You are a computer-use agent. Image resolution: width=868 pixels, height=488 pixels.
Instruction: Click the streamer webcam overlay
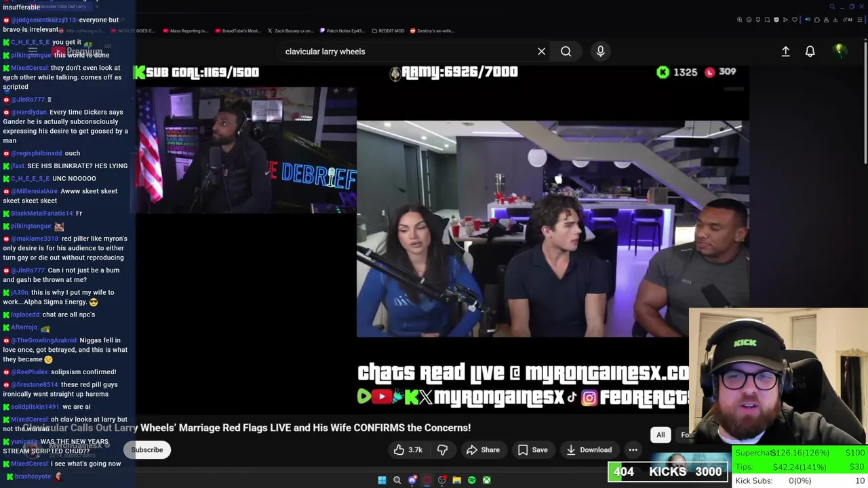pos(778,377)
